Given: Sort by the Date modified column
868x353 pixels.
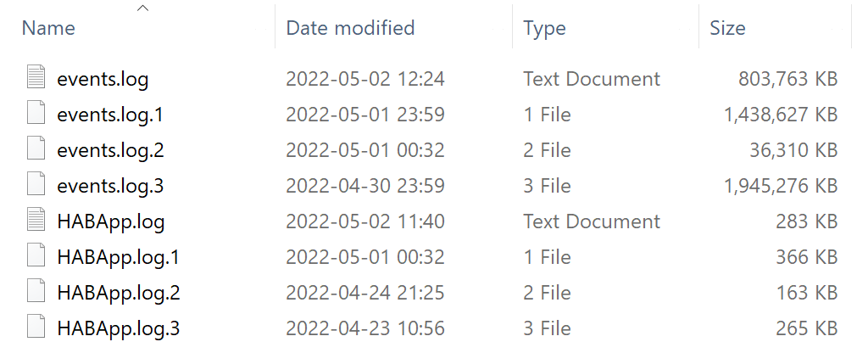Looking at the screenshot, I should click(350, 28).
